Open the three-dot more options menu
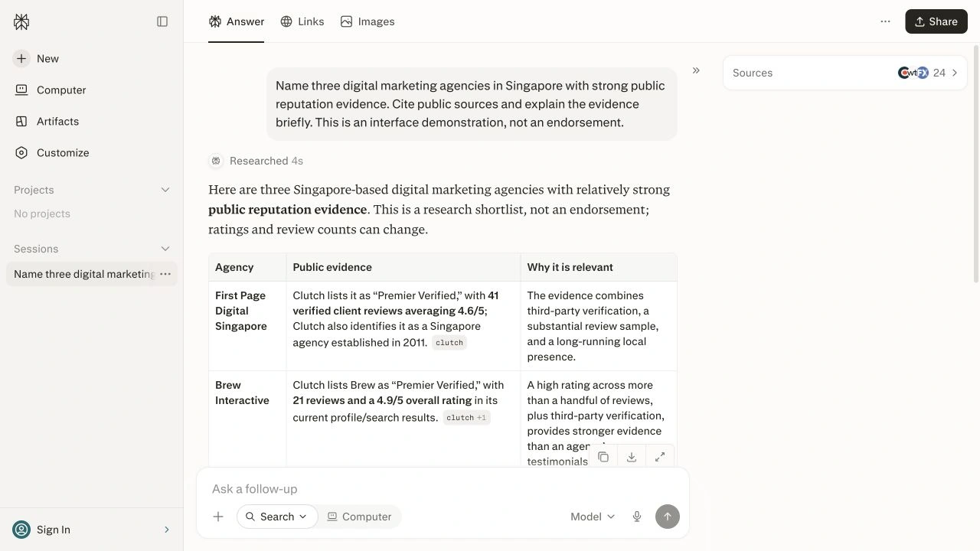The width and height of the screenshot is (980, 551). (x=885, y=21)
